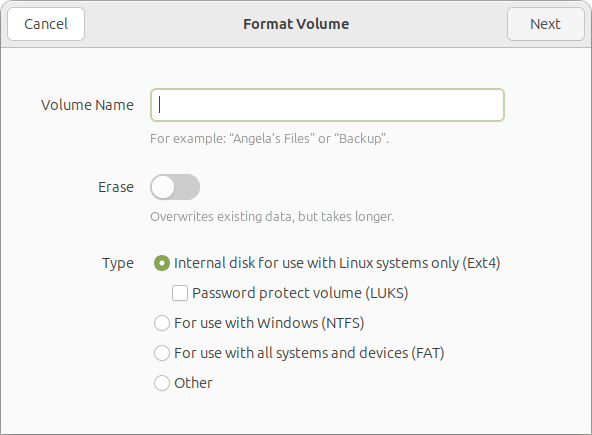Select the Other radio button circle
This screenshot has width=592, height=435.
tap(162, 383)
